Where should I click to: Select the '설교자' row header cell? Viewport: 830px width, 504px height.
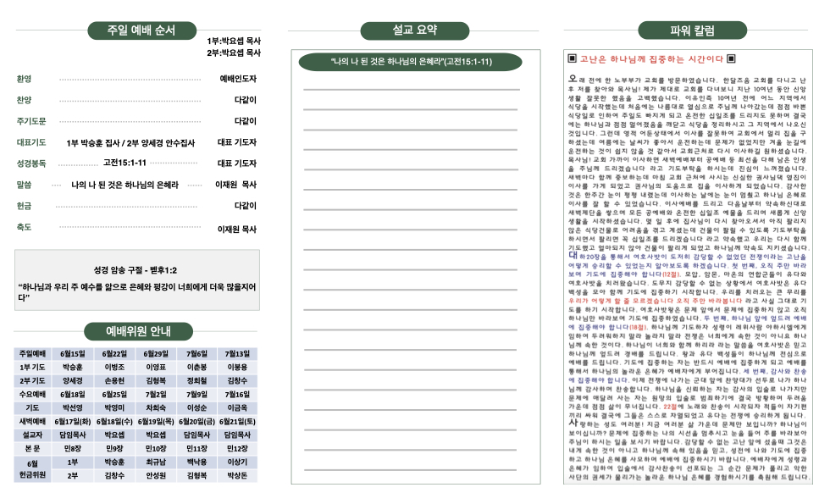click(32, 435)
